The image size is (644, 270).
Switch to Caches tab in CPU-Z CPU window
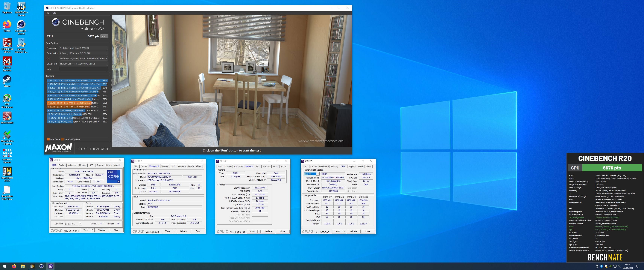click(x=62, y=165)
